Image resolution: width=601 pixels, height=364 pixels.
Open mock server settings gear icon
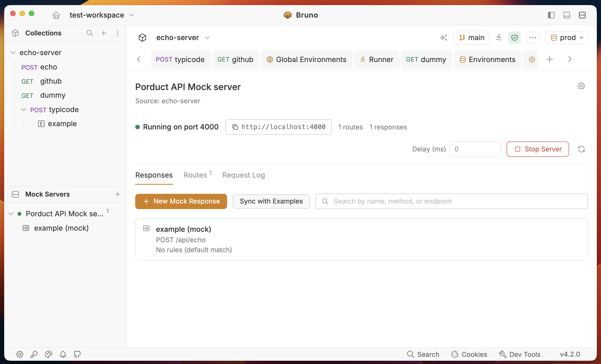(581, 86)
